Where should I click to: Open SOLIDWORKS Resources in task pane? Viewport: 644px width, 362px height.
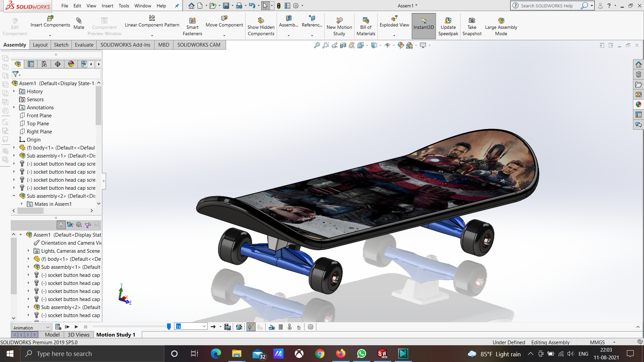638,64
